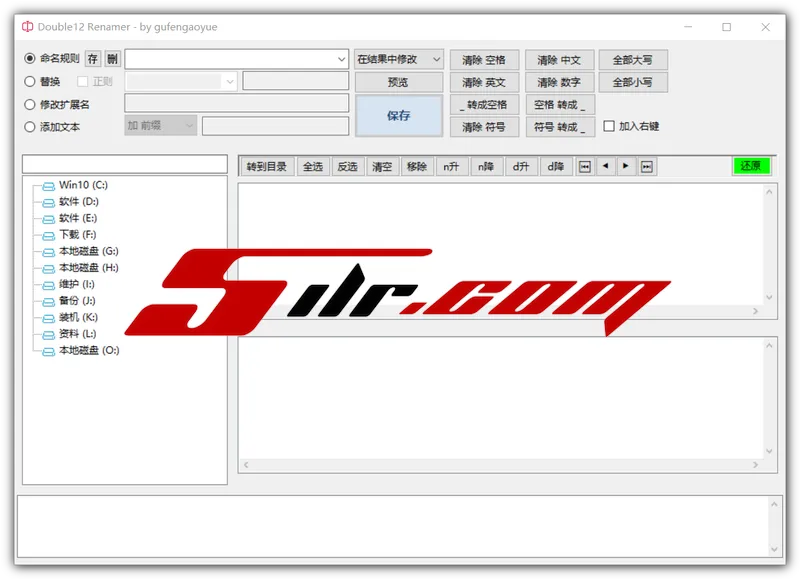Image resolution: width=800 pixels, height=579 pixels.
Task: Click the 全部大写 uppercase button
Action: (632, 60)
